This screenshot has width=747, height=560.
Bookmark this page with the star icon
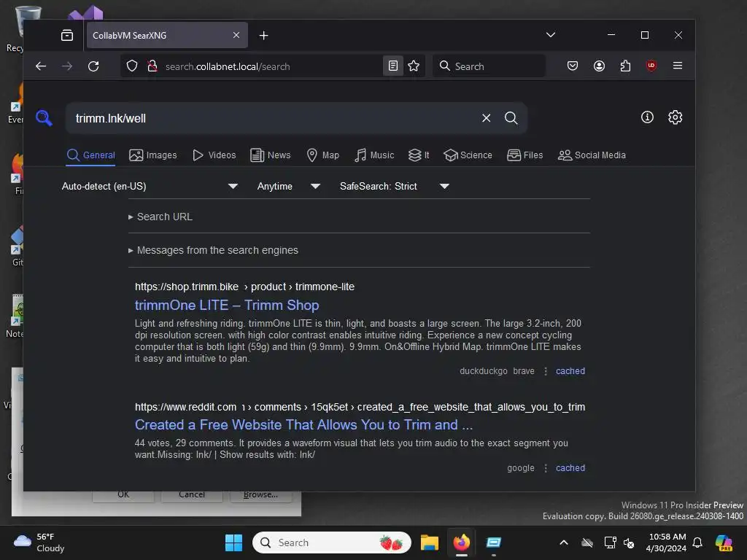[x=414, y=66]
